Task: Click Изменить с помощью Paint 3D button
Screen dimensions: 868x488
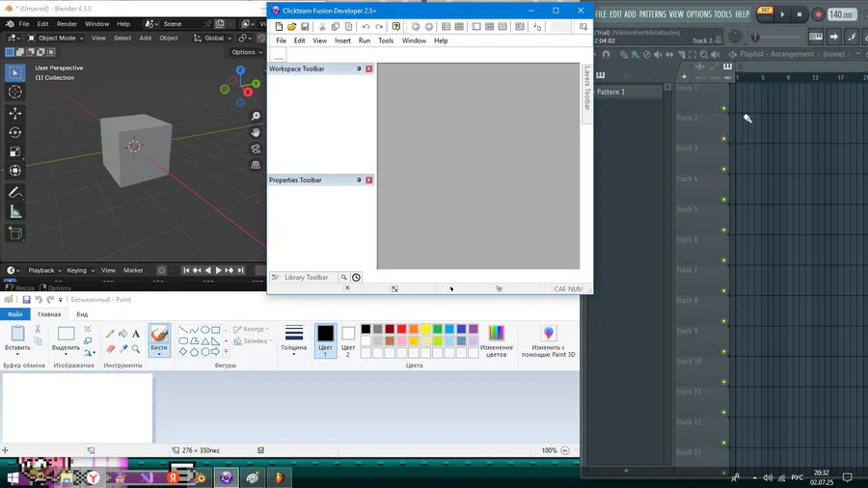Action: tap(548, 340)
